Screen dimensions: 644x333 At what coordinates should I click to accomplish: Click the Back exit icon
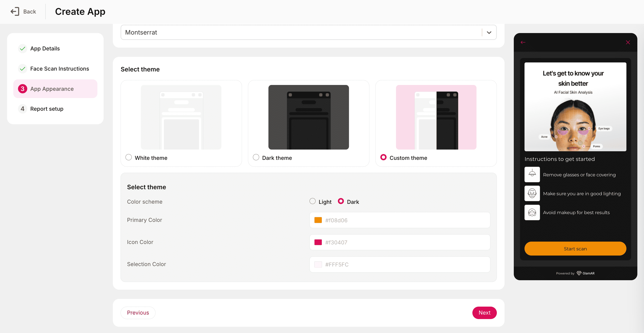(x=15, y=12)
